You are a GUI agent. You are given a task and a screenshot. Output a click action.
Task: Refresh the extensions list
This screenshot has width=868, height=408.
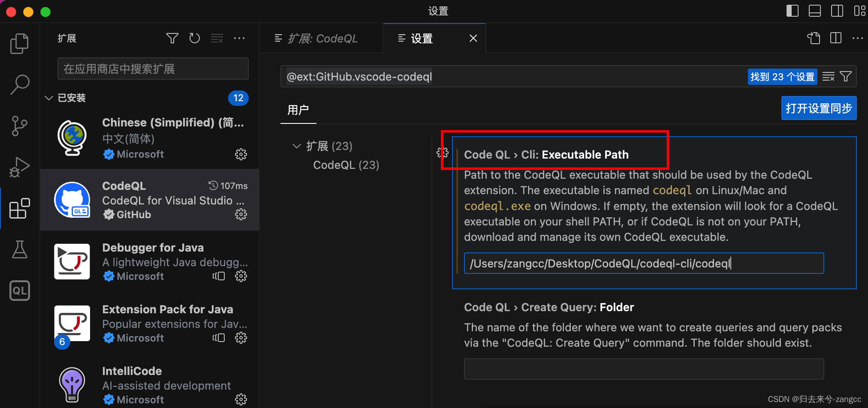[195, 38]
